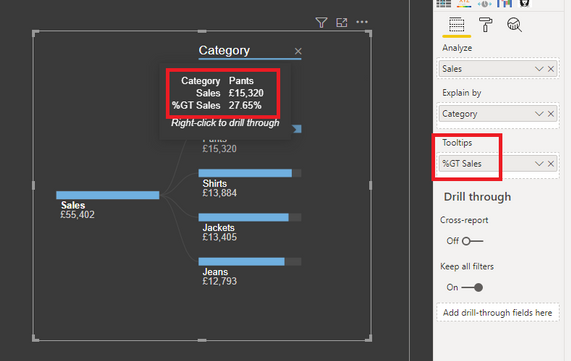Toggle the Cross-report switch on

click(472, 241)
